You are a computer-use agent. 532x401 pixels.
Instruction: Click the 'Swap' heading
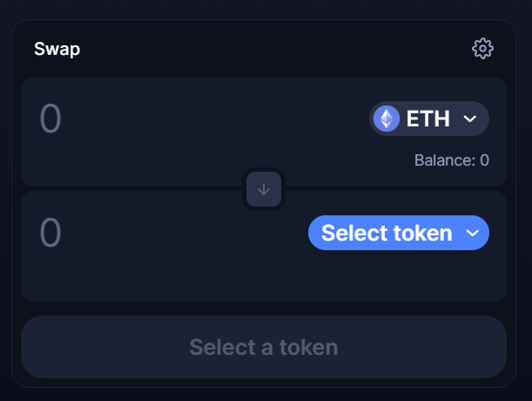(x=57, y=49)
